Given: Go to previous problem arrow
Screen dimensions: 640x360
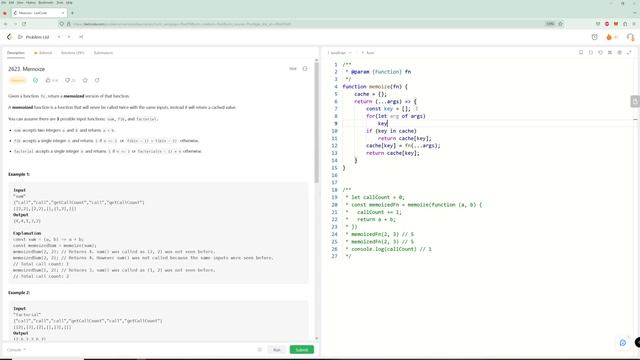Looking at the screenshot, I should click(59, 37).
